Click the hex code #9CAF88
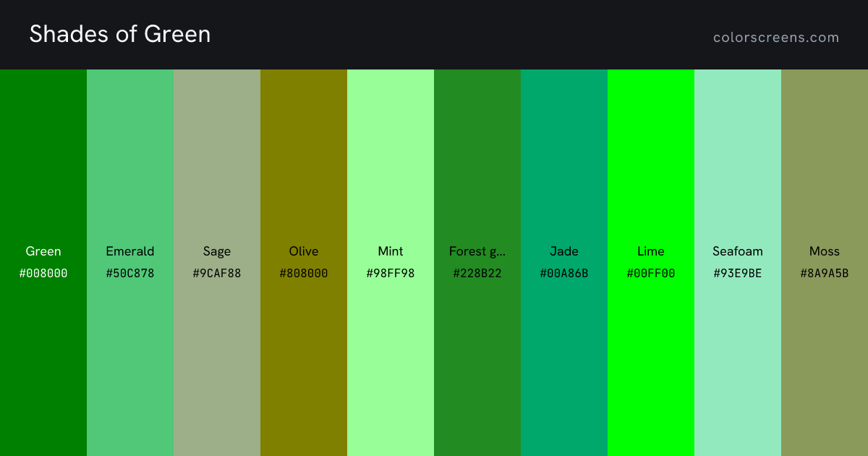 [x=217, y=274]
